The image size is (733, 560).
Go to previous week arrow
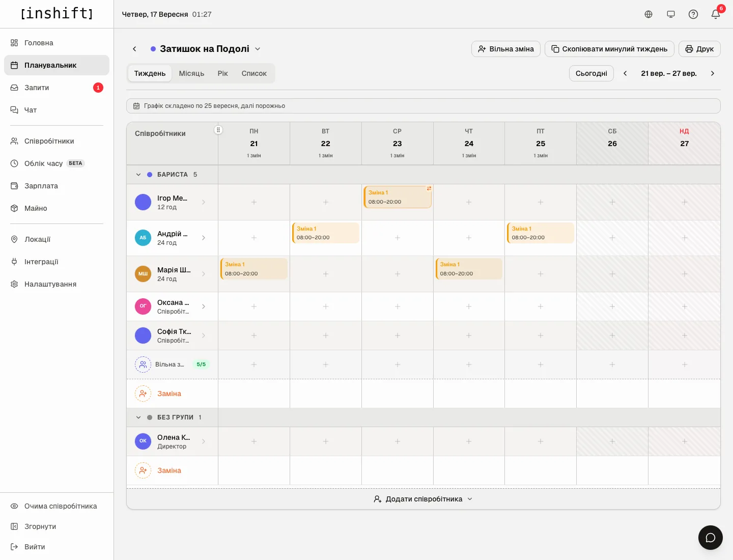625,73
